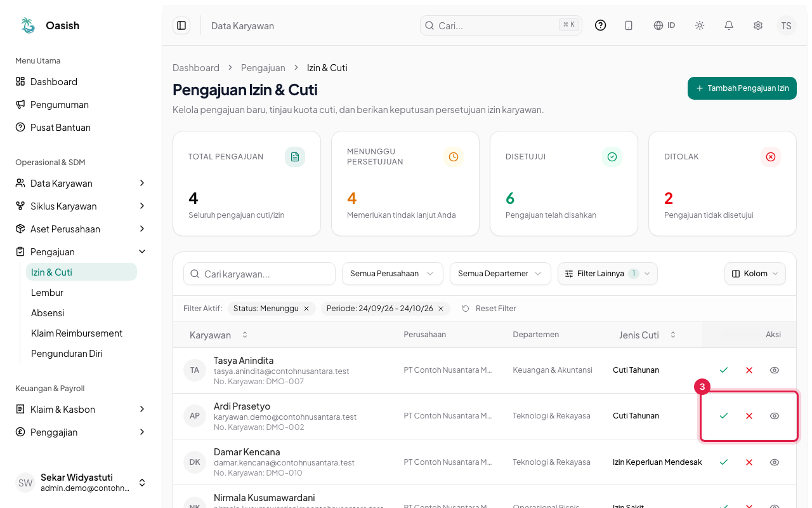Remove the Status: Menunggu filter chip
Image resolution: width=812 pixels, height=508 pixels.
tap(306, 309)
